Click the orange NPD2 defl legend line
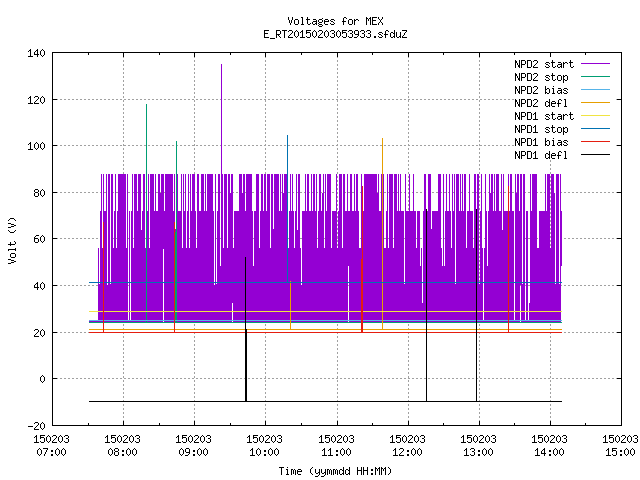The image size is (640, 480). tap(595, 103)
